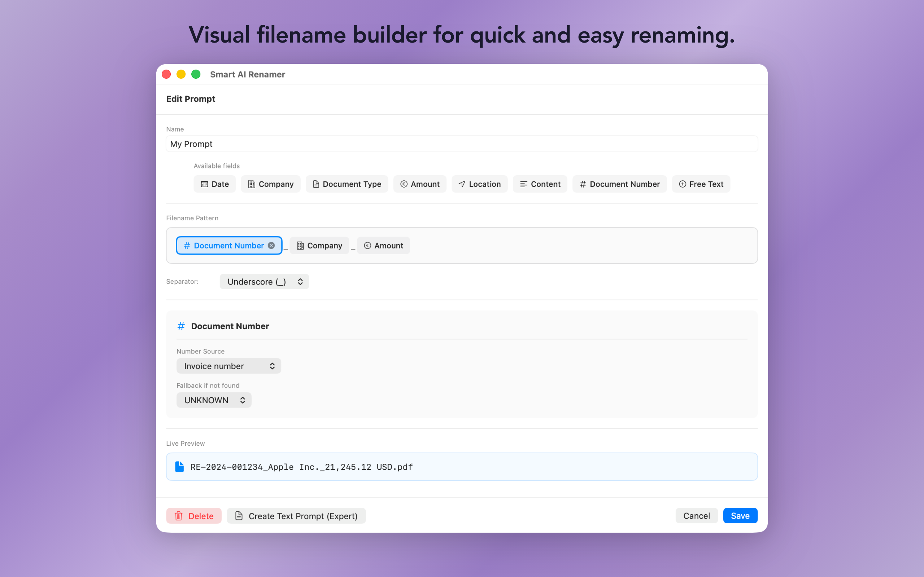Edit the prompt name field
This screenshot has height=577, width=924.
pos(462,144)
